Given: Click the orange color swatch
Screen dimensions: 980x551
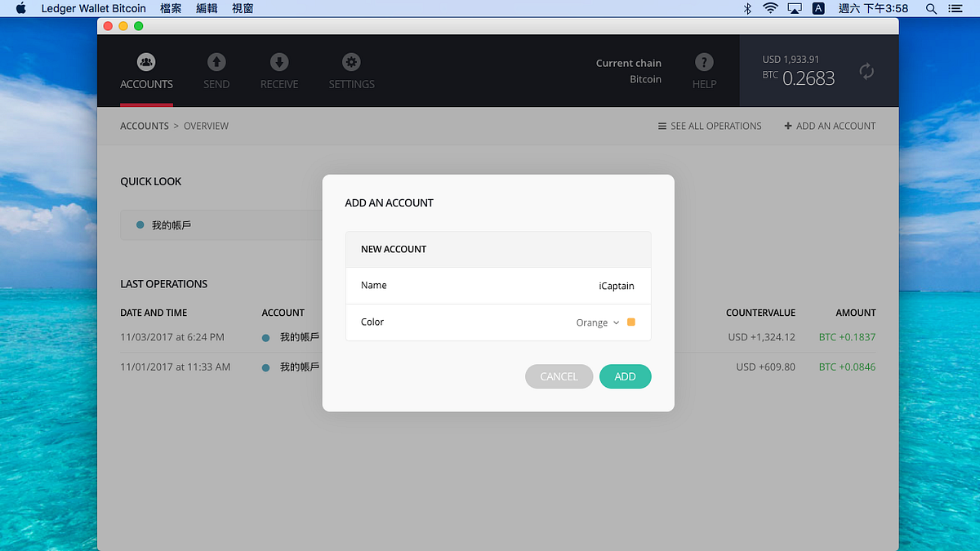Looking at the screenshot, I should [631, 322].
